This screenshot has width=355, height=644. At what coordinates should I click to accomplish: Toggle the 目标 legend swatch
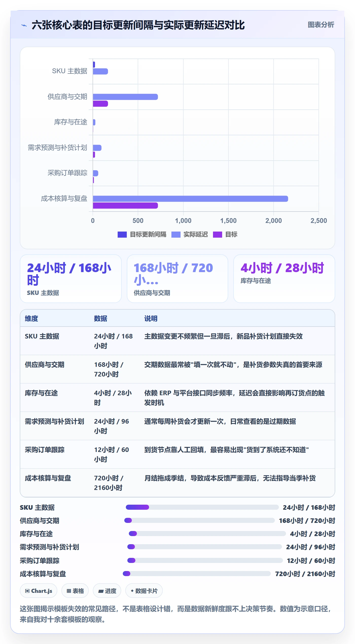[x=217, y=235]
